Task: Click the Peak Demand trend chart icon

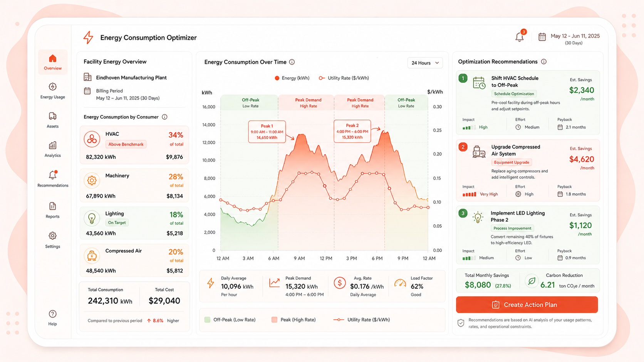Action: coord(275,283)
